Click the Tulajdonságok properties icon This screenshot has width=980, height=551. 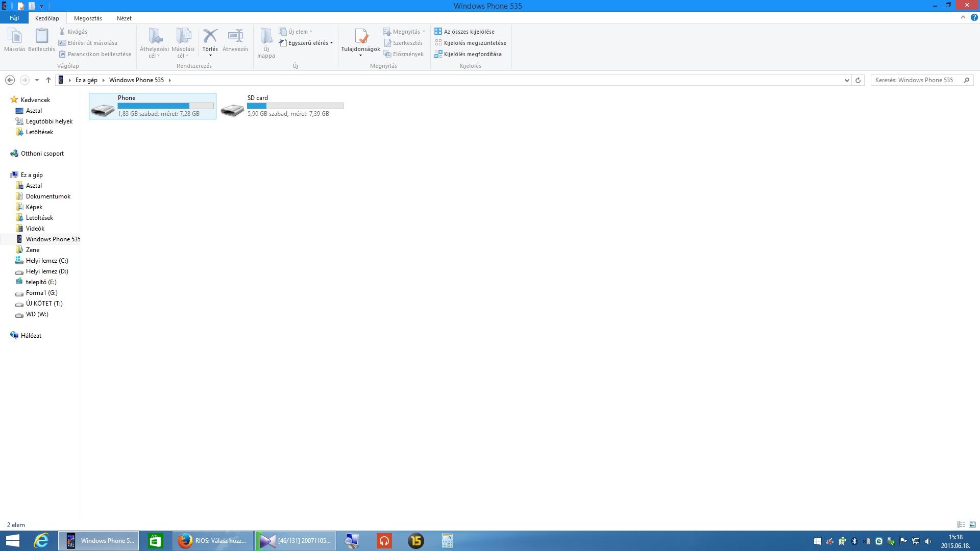361,36
